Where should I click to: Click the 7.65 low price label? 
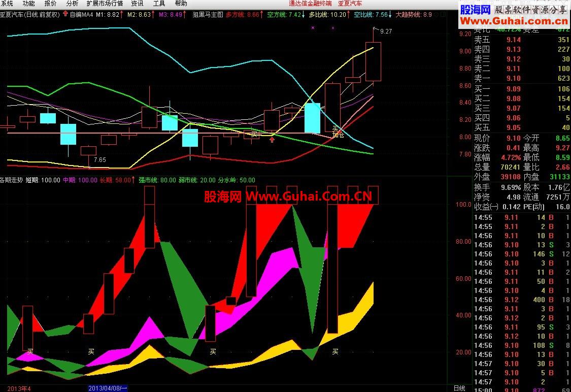pos(100,159)
